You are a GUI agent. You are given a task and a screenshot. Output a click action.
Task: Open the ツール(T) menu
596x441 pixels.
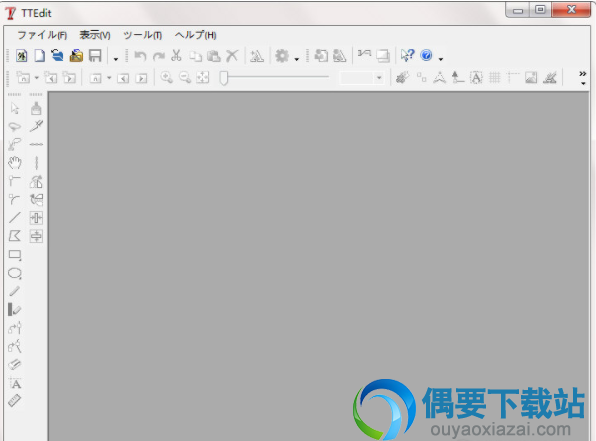[143, 35]
